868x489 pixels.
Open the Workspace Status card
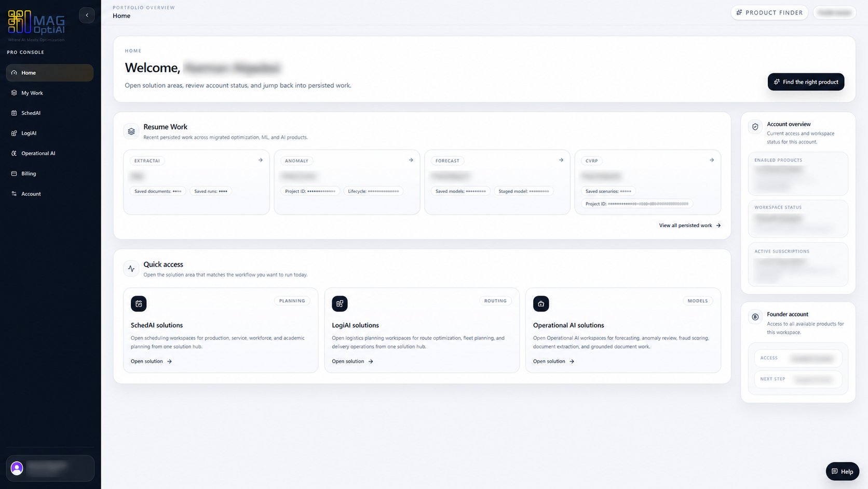point(798,219)
